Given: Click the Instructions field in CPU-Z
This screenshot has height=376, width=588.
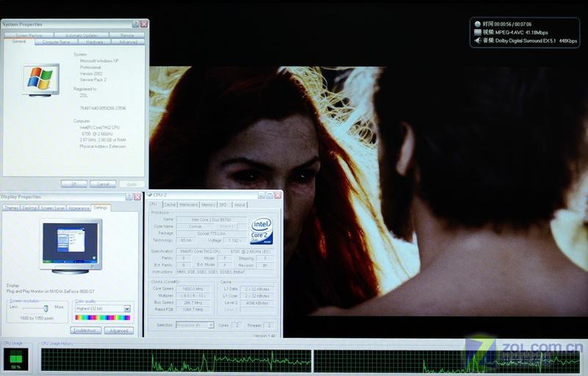Looking at the screenshot, I should (x=225, y=272).
